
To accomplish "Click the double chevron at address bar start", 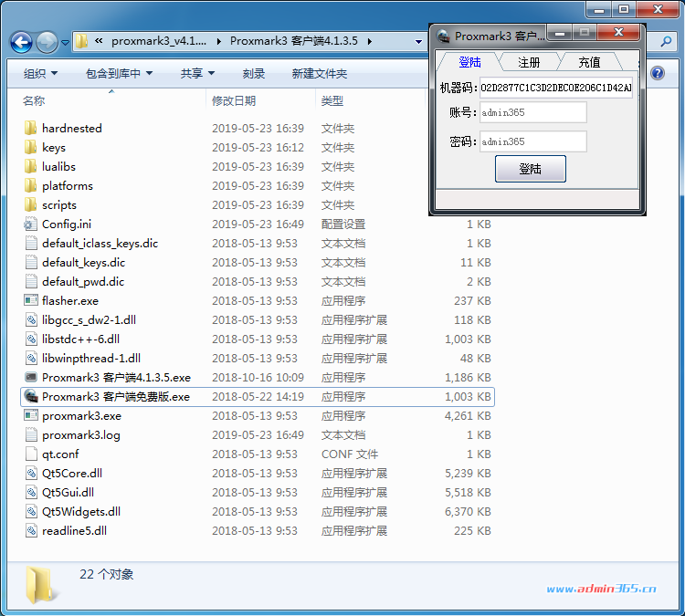I will 99,41.
